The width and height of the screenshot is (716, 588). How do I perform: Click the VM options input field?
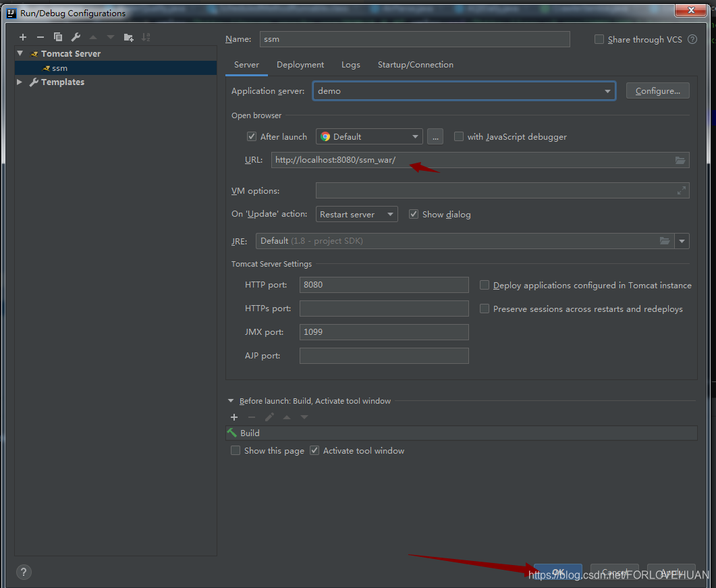point(502,190)
